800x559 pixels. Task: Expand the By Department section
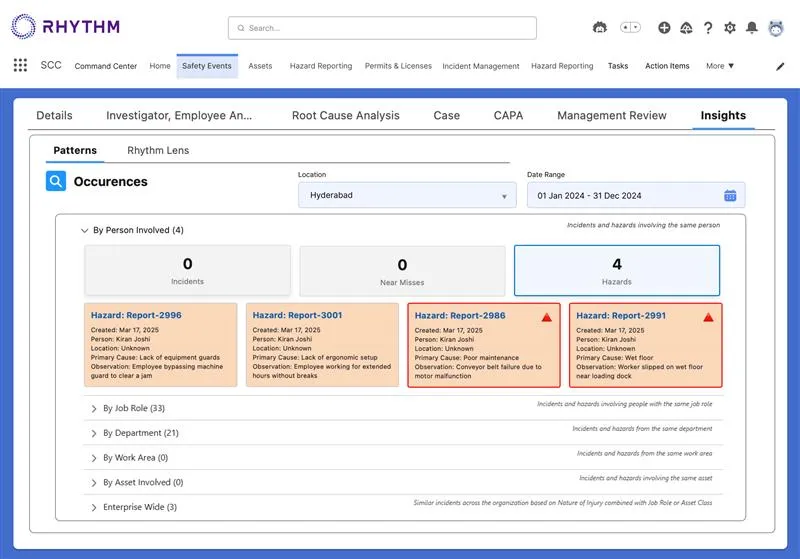click(94, 433)
